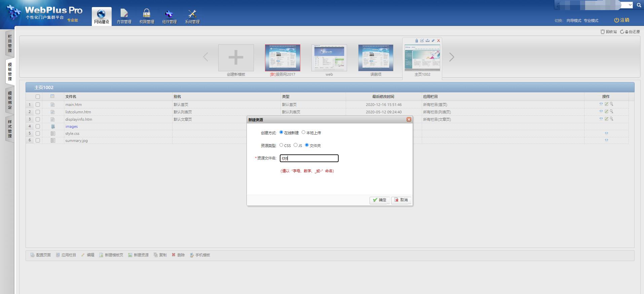The width and height of the screenshot is (644, 294).
Task: Open the images folder link
Action: (x=71, y=126)
